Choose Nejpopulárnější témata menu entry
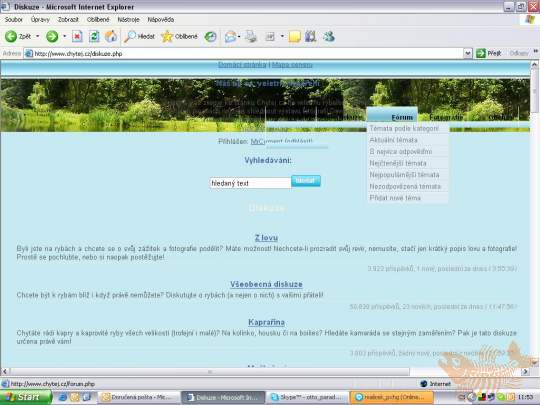Image resolution: width=540 pixels, height=405 pixels. tap(405, 175)
